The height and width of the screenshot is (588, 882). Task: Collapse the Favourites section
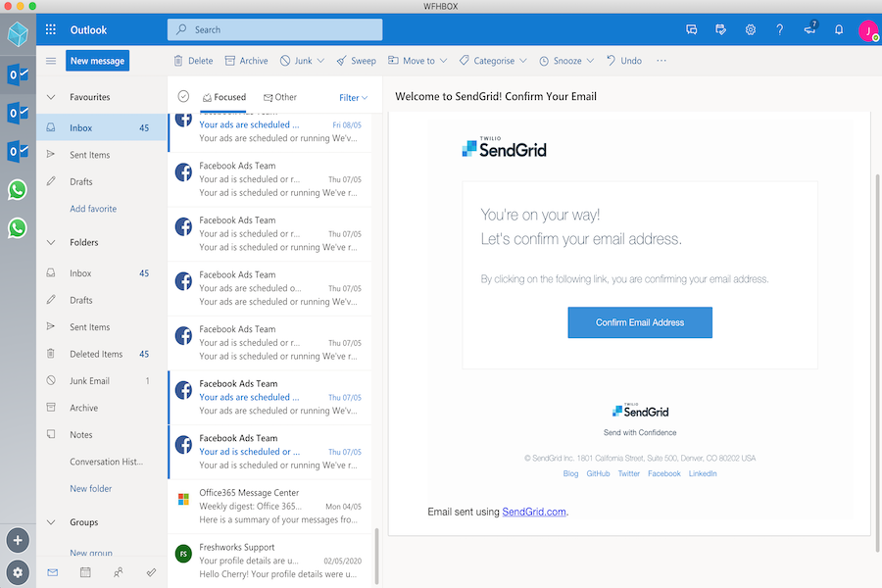point(50,96)
